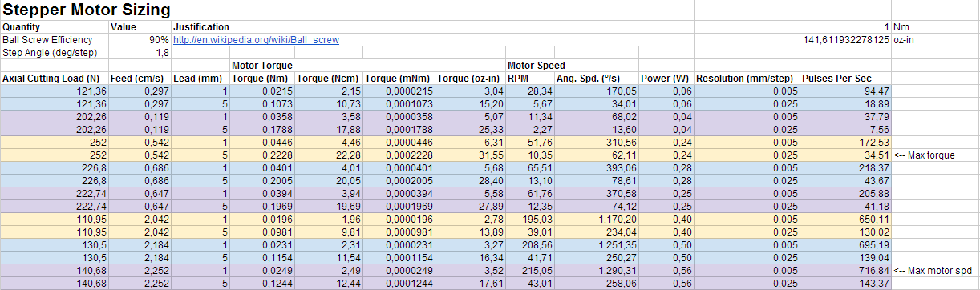
Task: Select the pulses per sec cell 7,56
Action: pos(845,129)
